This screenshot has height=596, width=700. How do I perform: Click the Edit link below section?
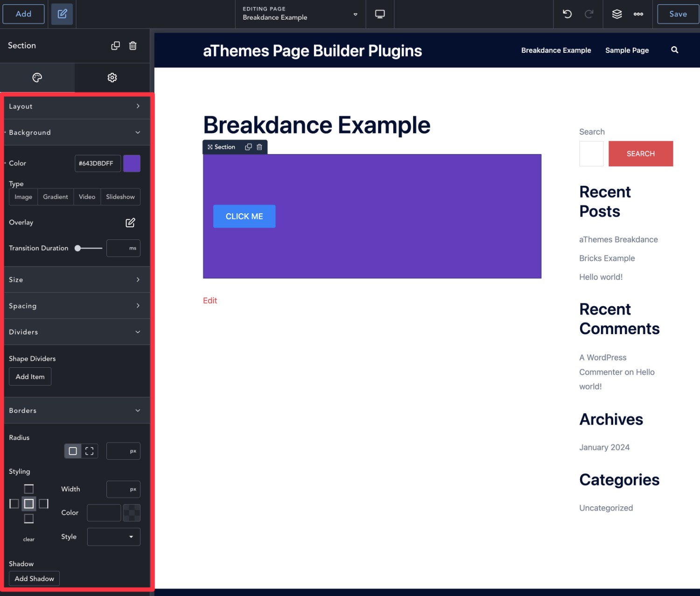[210, 301]
